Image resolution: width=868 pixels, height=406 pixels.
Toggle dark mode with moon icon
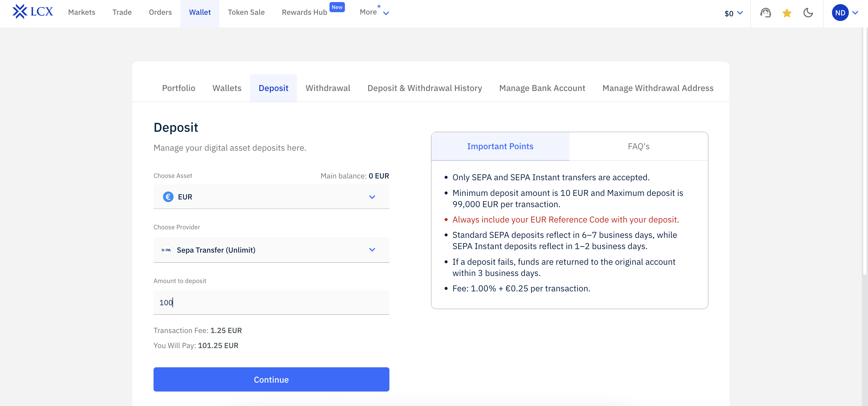pos(808,13)
